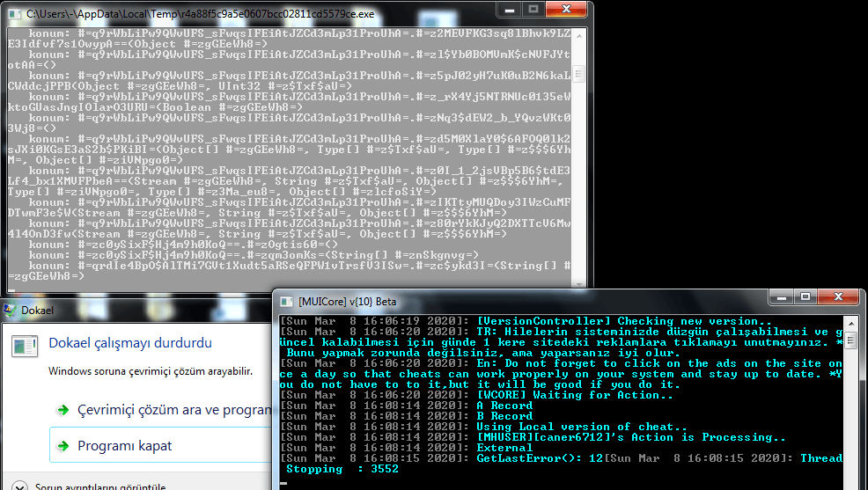Click the green arrow beside Çevrimiçi çözüm ara
868x490 pixels.
63,410
